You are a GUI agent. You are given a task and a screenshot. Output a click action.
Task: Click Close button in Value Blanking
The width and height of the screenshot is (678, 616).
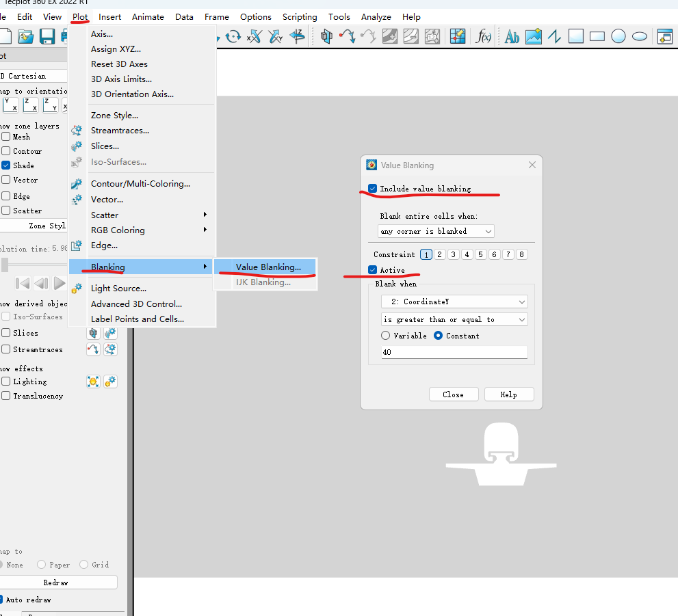(453, 394)
